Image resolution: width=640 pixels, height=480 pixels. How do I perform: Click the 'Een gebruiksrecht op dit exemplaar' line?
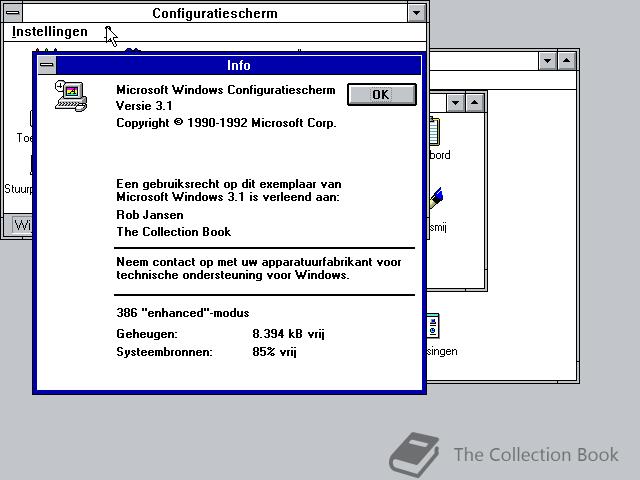(229, 184)
